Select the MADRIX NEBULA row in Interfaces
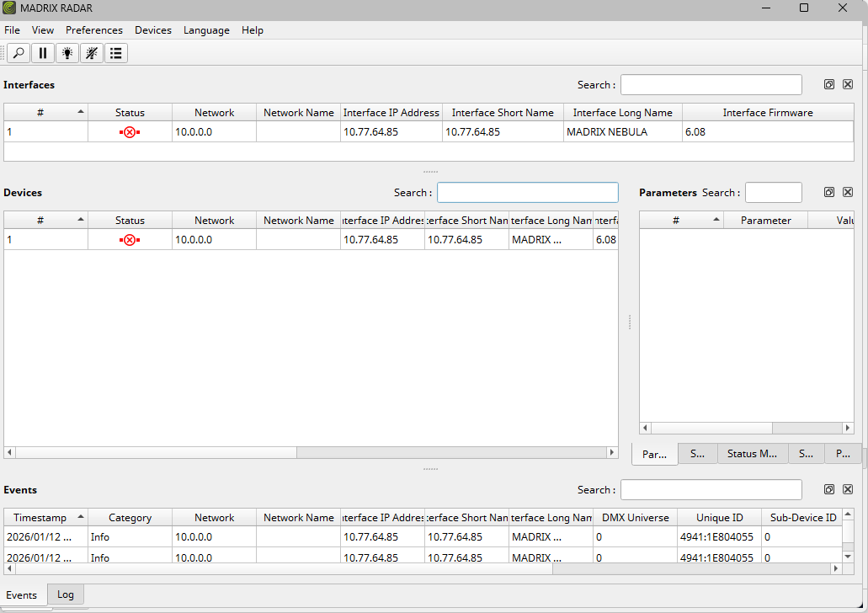 606,132
